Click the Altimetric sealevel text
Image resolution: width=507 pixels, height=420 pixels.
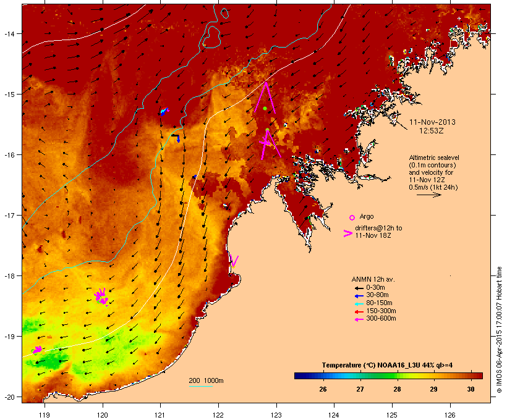pos(434,157)
